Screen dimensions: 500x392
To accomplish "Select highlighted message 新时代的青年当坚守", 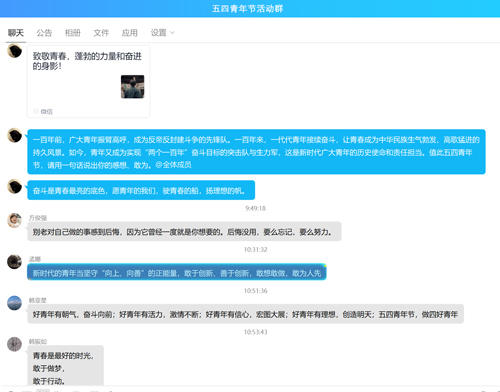I will click(177, 272).
